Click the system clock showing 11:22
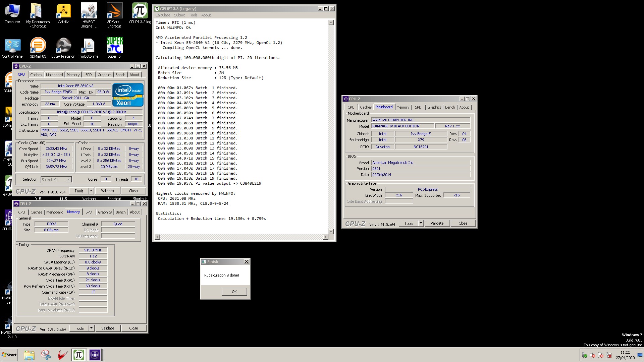 click(x=625, y=352)
